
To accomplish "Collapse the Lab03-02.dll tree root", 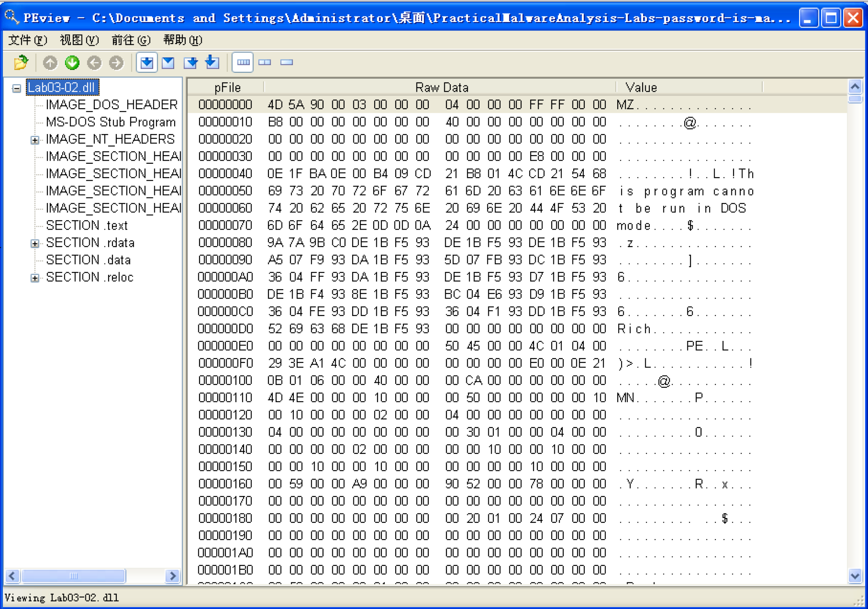I will [x=16, y=88].
